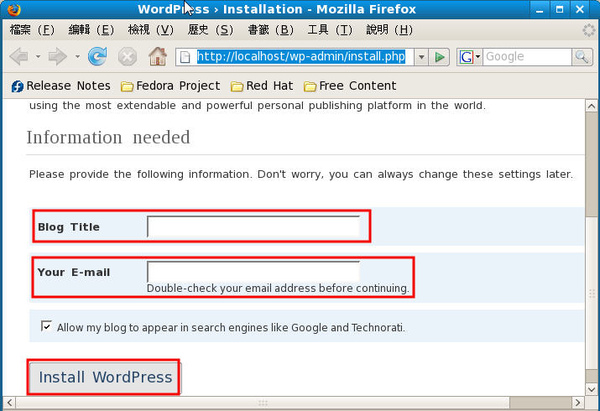Expand the URL bar history dropdown
600x411 pixels.
coord(421,57)
